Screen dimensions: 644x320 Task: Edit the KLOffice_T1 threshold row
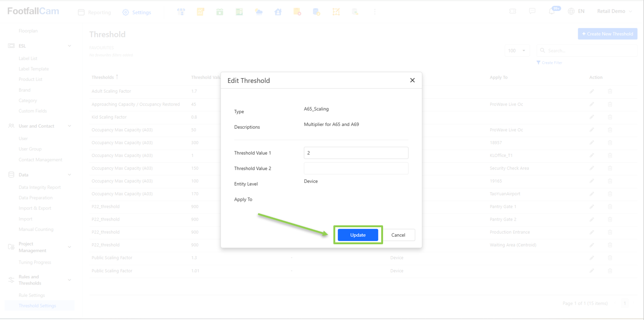[592, 155]
